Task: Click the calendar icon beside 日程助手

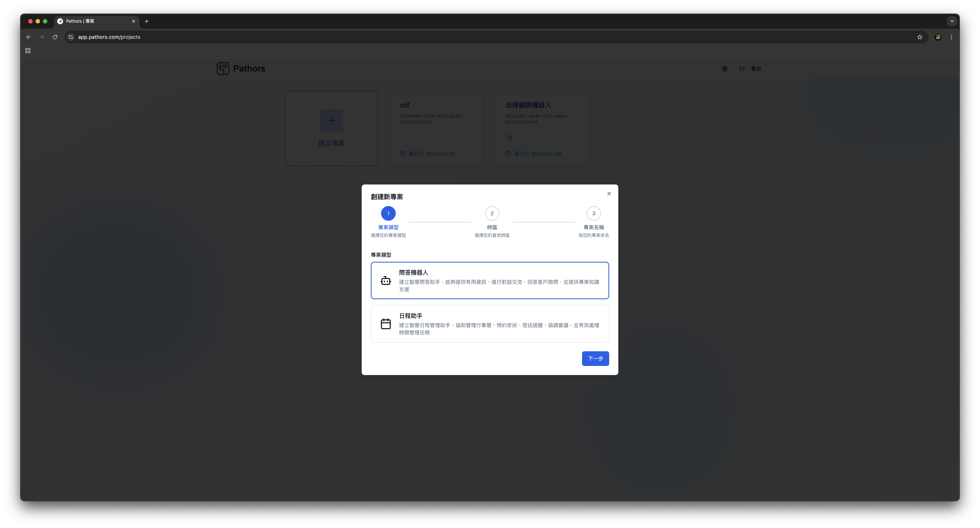Action: pos(386,323)
